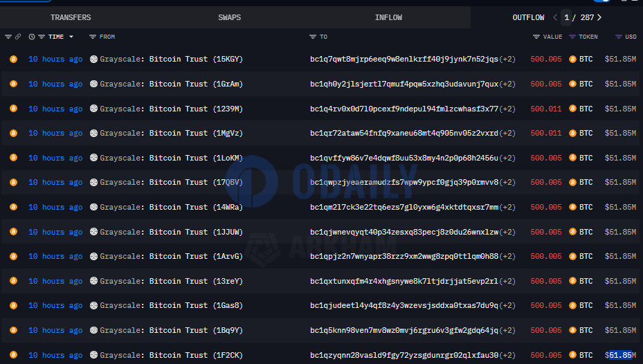Expand (+2) recipients in 1Gas8 row

tap(507, 305)
